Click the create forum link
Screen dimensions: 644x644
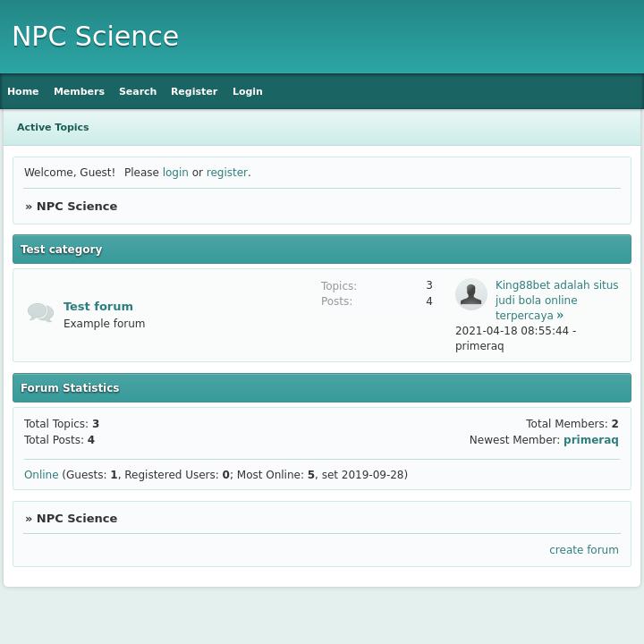pyautogui.click(x=583, y=550)
